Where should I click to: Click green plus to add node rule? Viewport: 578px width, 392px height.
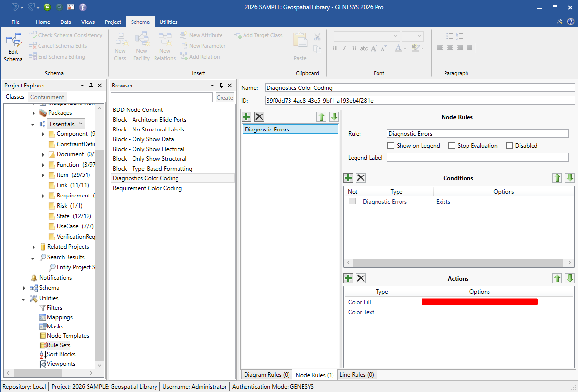coord(246,117)
